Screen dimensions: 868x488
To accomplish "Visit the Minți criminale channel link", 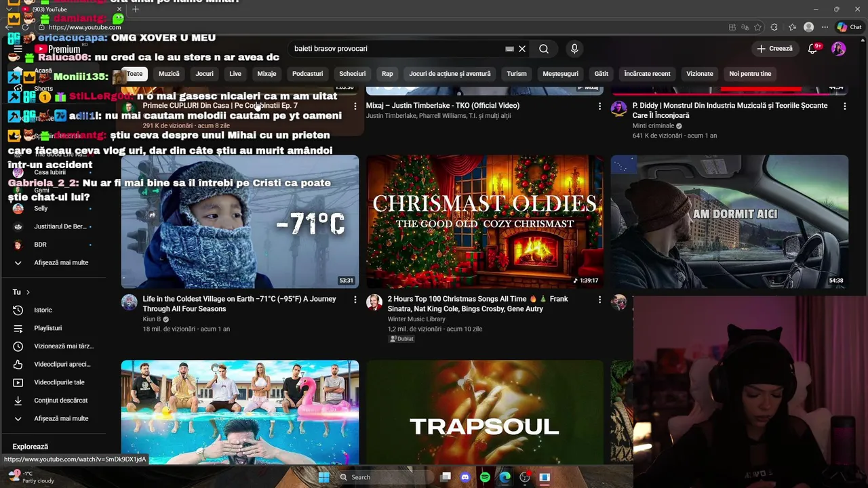I will coord(653,125).
